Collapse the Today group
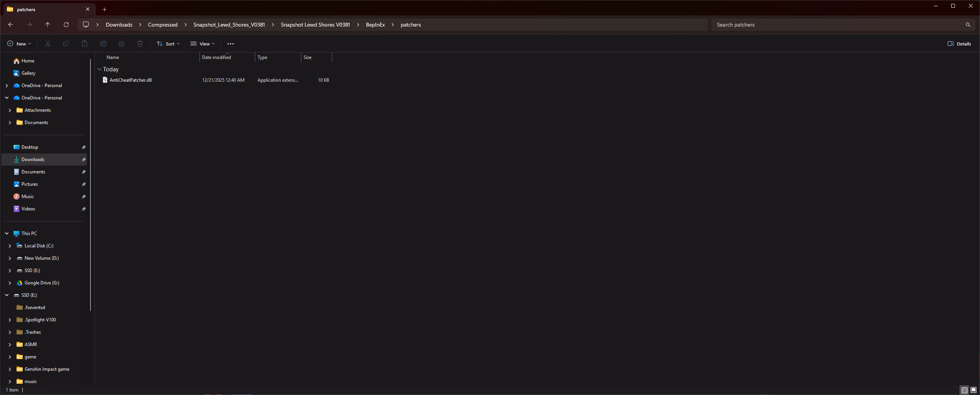 [x=100, y=69]
